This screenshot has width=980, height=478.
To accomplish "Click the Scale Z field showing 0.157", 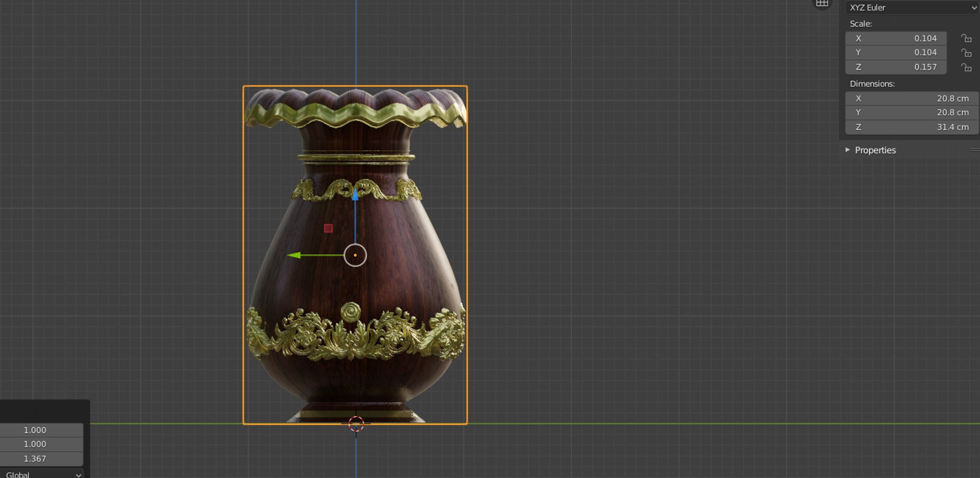I will [x=896, y=67].
